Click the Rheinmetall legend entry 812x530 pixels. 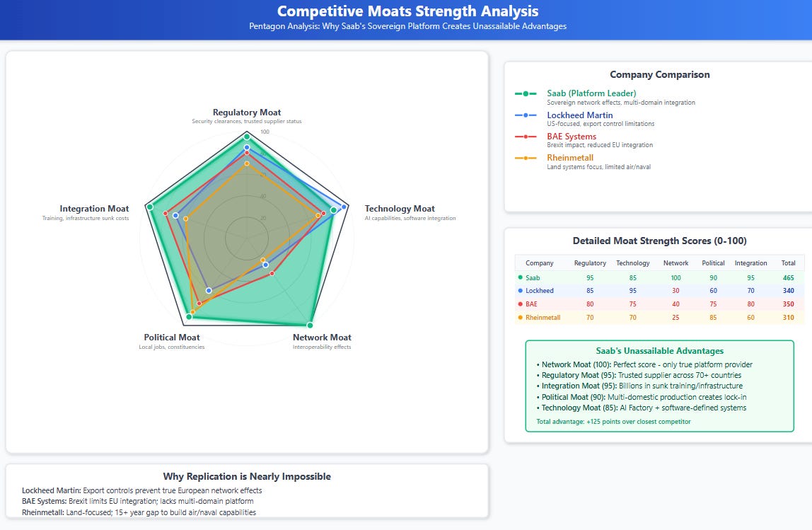click(x=583, y=161)
